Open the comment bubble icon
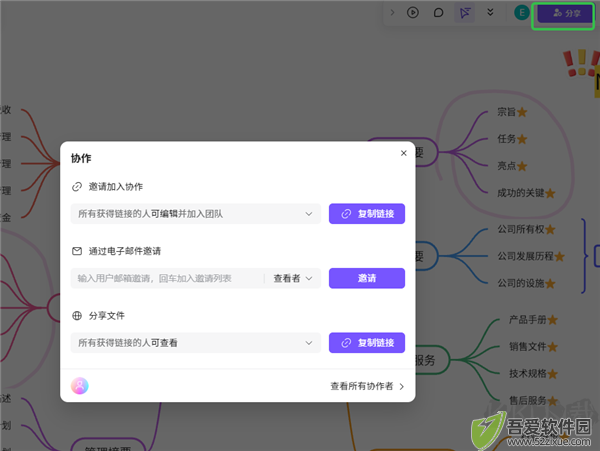This screenshot has width=600, height=451. click(439, 13)
